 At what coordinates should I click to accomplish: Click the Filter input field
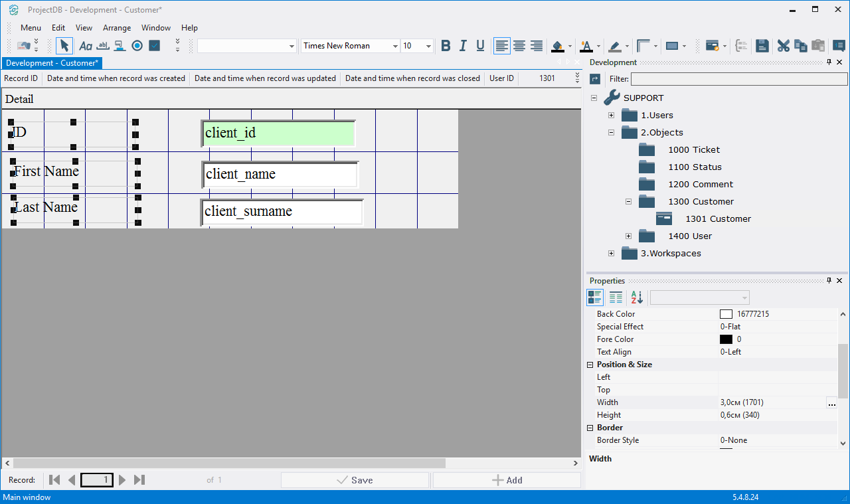(x=738, y=79)
